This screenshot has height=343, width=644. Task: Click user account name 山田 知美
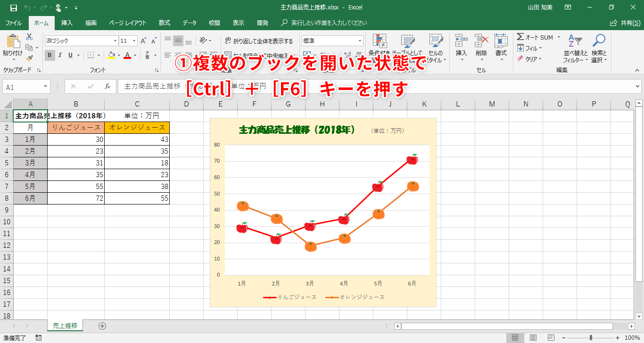click(541, 8)
